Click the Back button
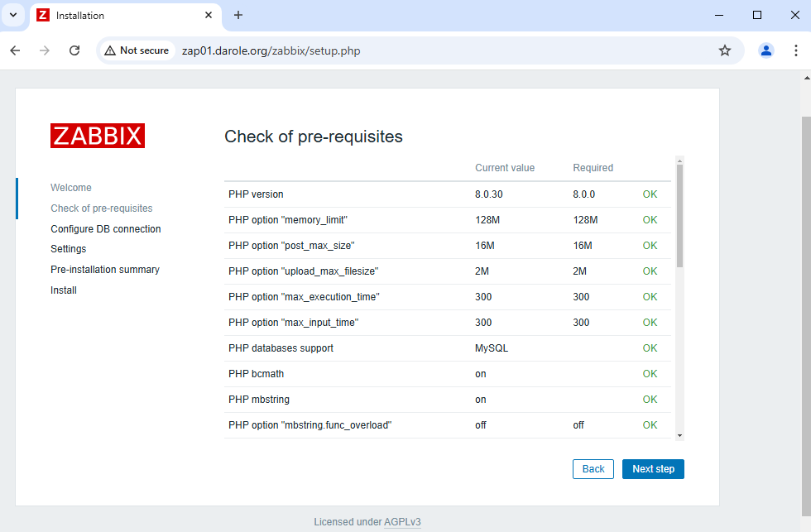 pos(593,469)
